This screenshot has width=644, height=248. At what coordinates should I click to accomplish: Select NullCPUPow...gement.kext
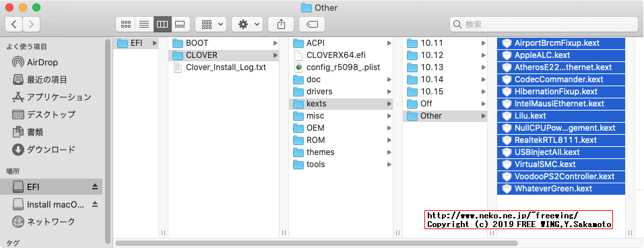[x=561, y=127]
